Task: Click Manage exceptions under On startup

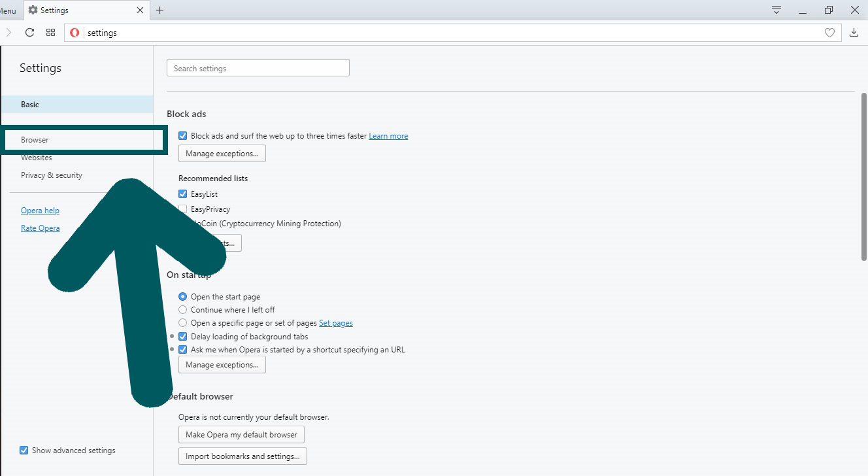Action: (x=222, y=365)
